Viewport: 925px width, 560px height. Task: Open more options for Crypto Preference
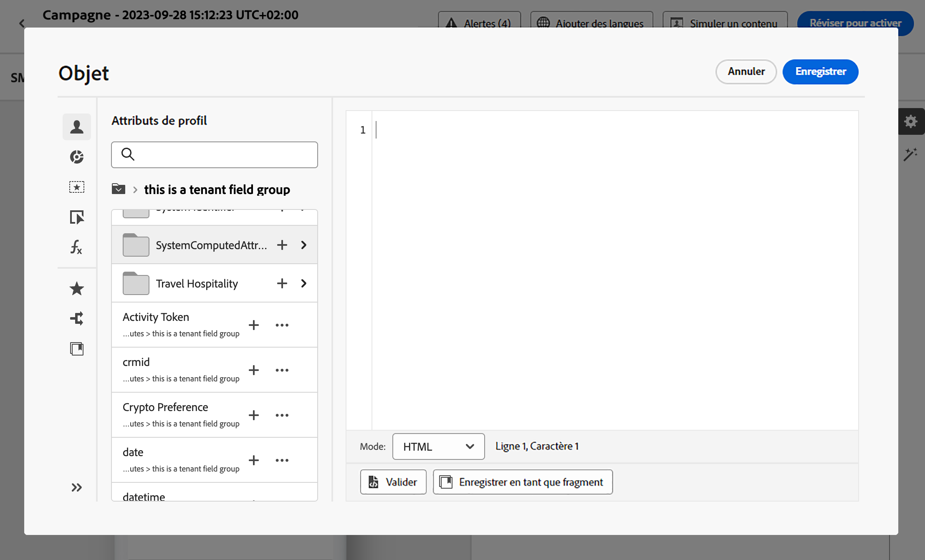282,415
